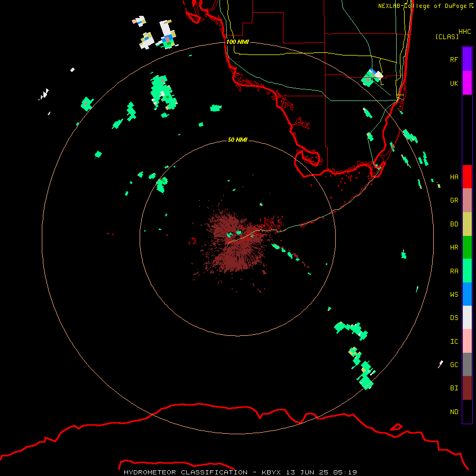Click the HR dark green legend swatch
This screenshot has width=476, height=476.
[467, 248]
